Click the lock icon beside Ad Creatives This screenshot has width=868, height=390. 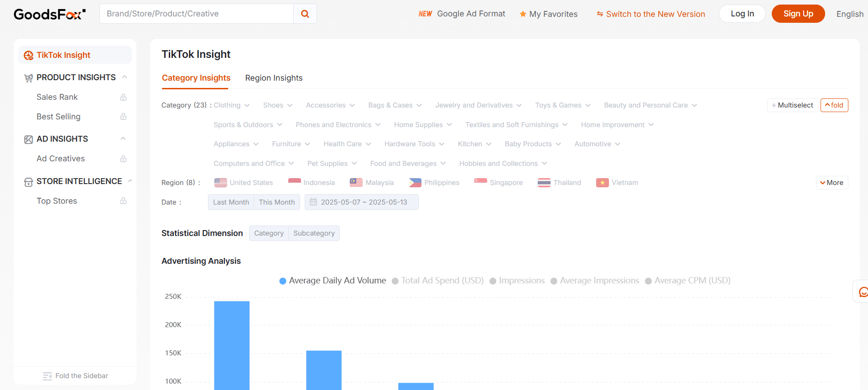click(x=123, y=159)
